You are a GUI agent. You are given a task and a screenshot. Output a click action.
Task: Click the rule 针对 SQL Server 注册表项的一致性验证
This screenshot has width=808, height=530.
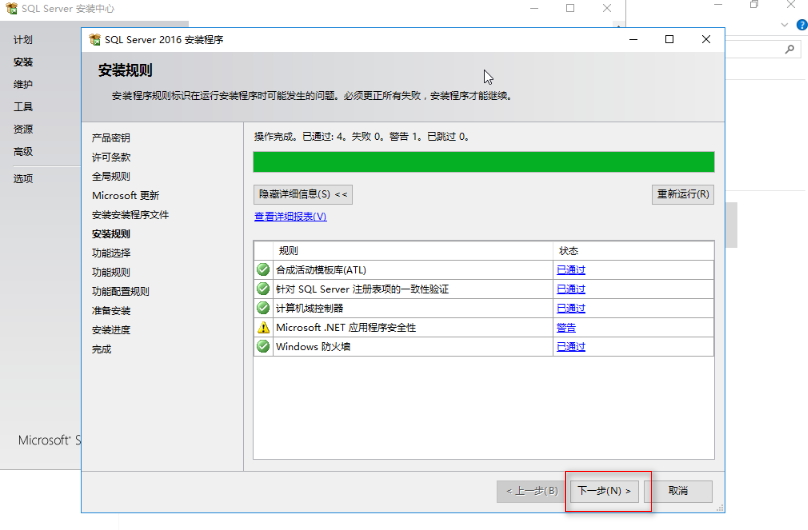tap(362, 289)
